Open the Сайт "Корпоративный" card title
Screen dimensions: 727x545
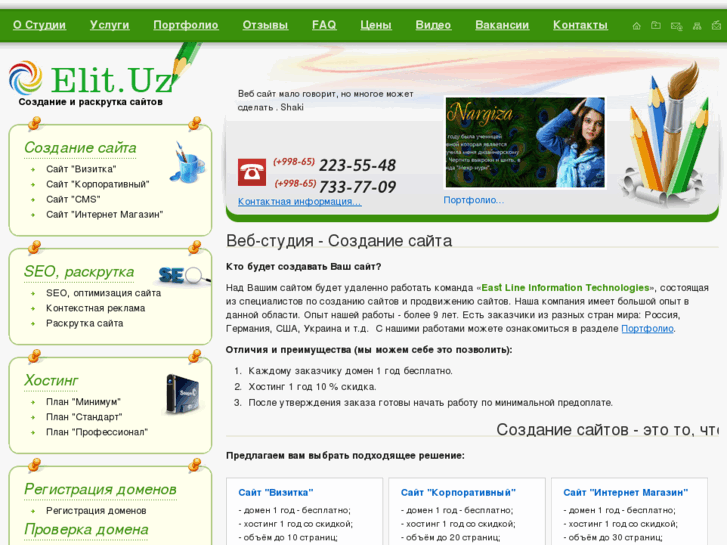coord(458,493)
